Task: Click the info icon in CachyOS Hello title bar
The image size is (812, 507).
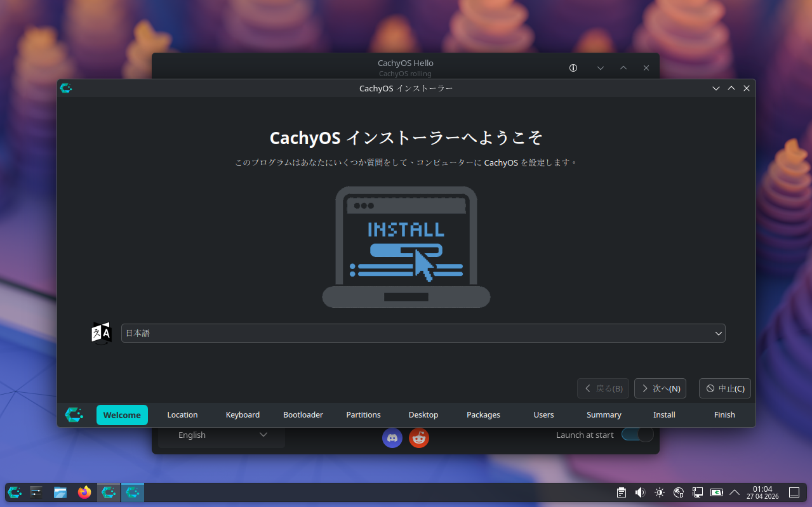Action: click(573, 68)
